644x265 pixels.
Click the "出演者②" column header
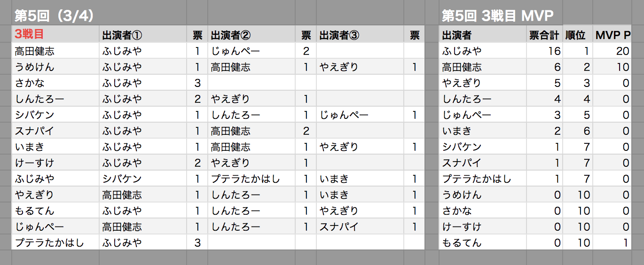coord(251,35)
